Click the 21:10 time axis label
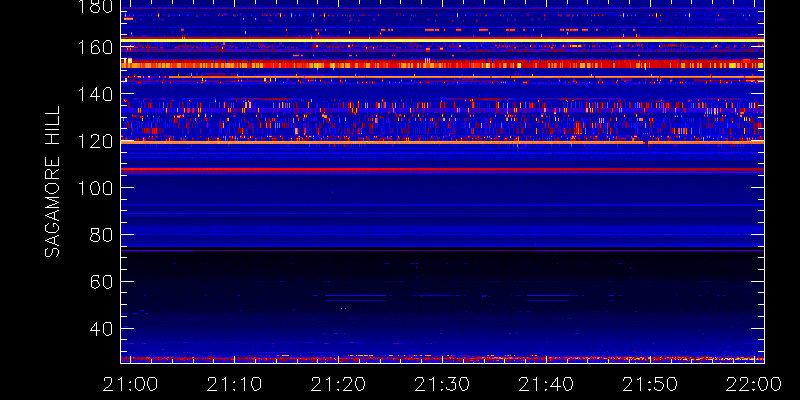Screen dimensions: 800x400 tap(234, 384)
